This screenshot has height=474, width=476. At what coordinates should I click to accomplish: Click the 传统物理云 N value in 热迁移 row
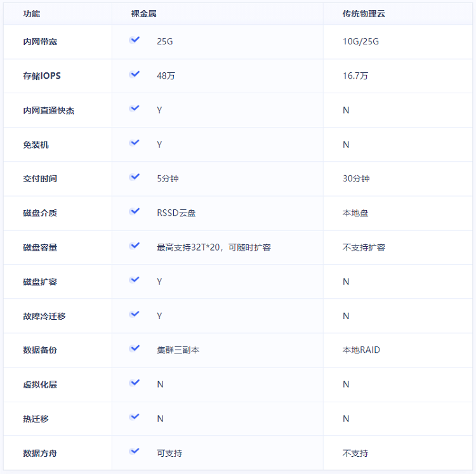(346, 418)
